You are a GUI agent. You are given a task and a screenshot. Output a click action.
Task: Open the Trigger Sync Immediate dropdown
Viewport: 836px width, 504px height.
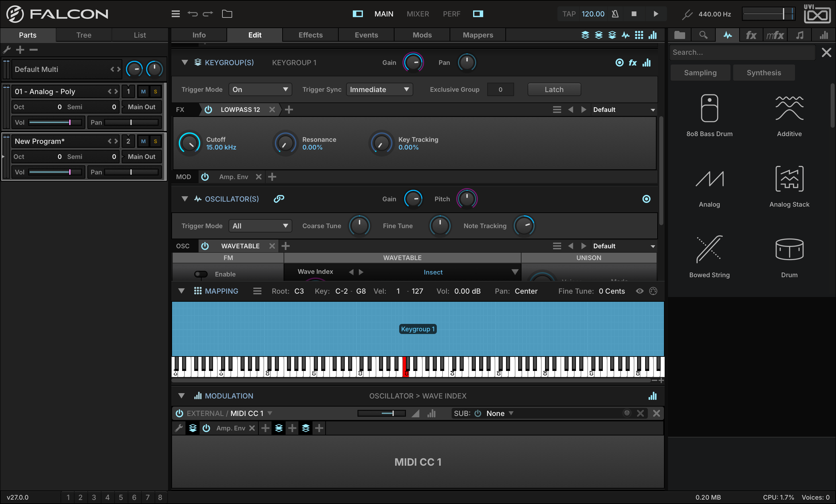[x=379, y=89]
